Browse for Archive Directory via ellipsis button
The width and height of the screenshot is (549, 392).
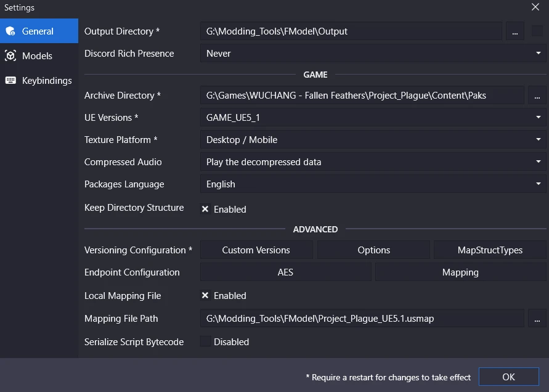(x=537, y=96)
